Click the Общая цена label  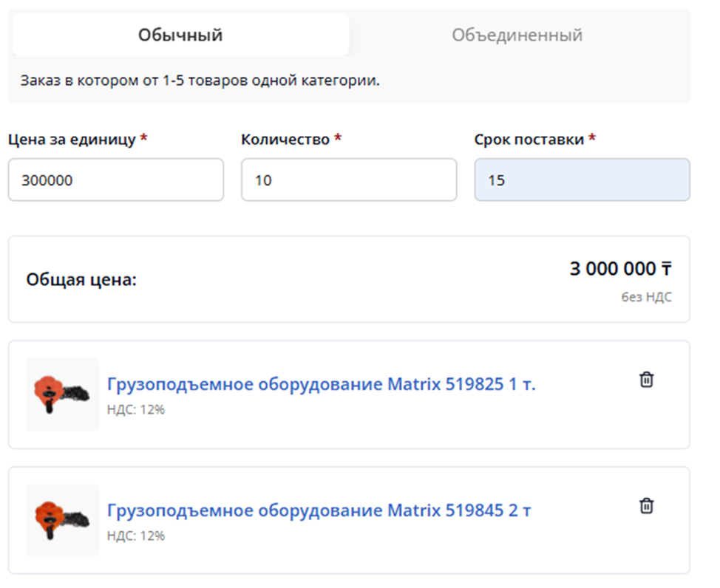[x=81, y=280]
